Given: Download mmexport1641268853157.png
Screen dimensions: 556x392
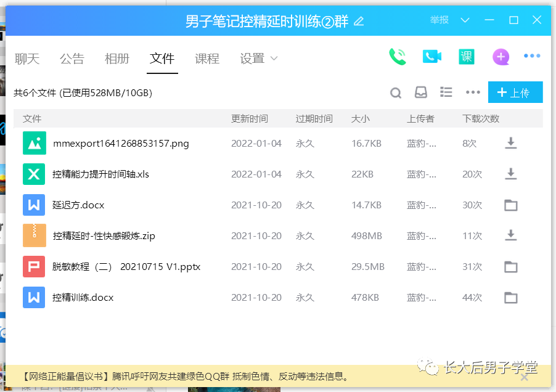Looking at the screenshot, I should (510, 143).
